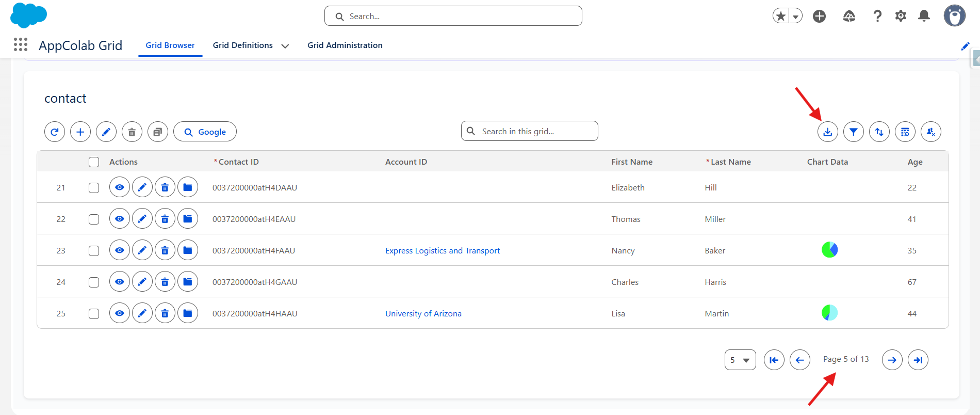Click the Google search button
The image size is (980, 415).
(205, 132)
